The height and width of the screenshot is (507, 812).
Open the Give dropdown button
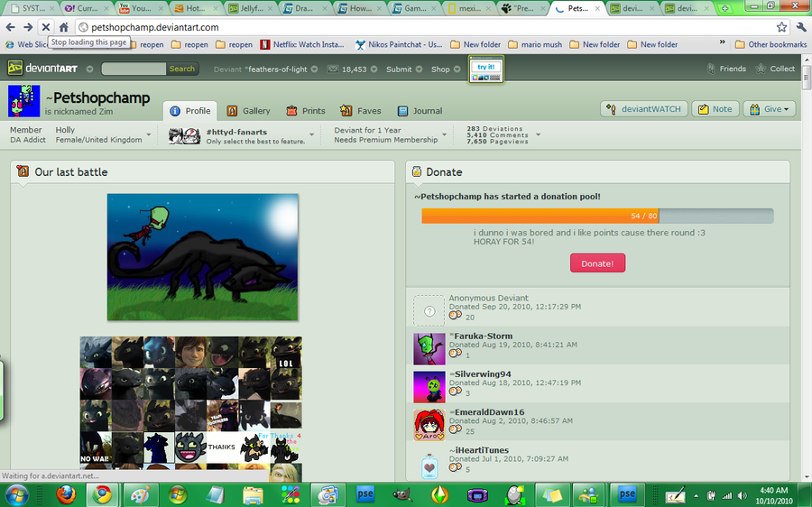tap(769, 109)
